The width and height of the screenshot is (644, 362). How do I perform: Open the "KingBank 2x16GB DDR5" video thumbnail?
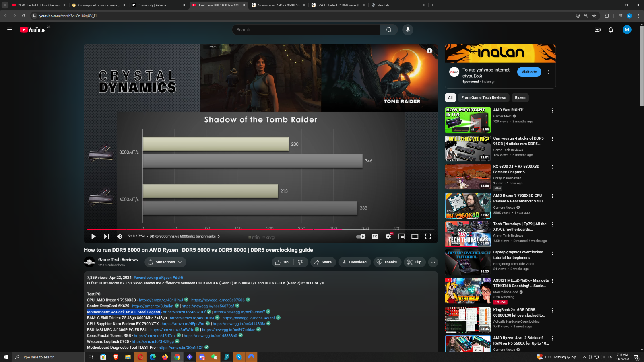pos(468,320)
